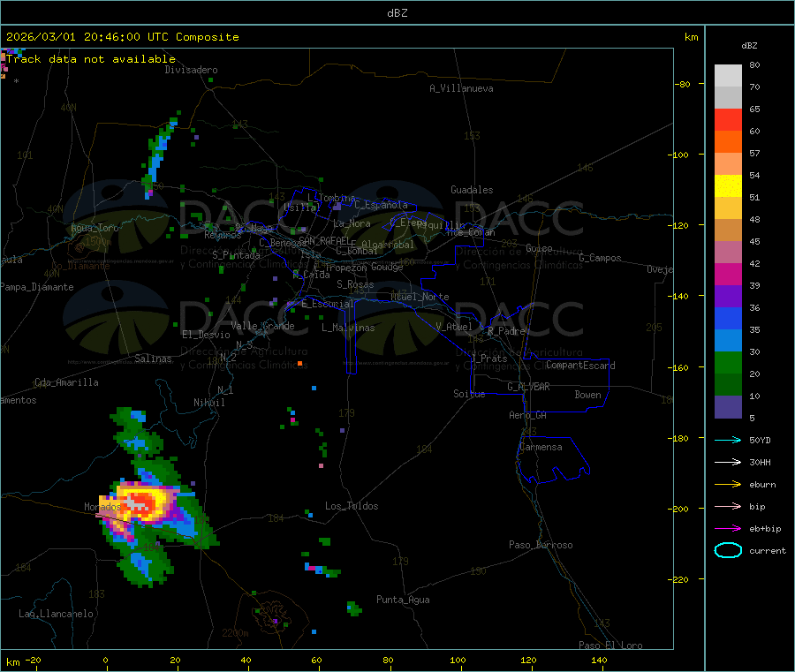Click the 'Cda_Amarilla' map label
This screenshot has width=795, height=672.
(x=66, y=382)
